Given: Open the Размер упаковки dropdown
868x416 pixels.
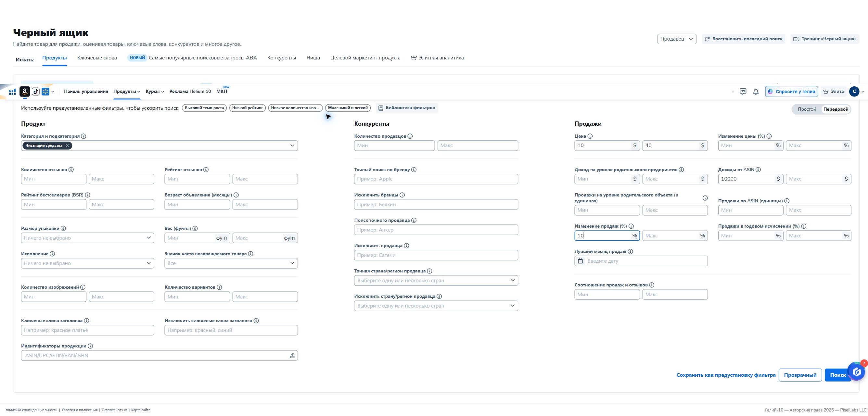Looking at the screenshot, I should (88, 238).
